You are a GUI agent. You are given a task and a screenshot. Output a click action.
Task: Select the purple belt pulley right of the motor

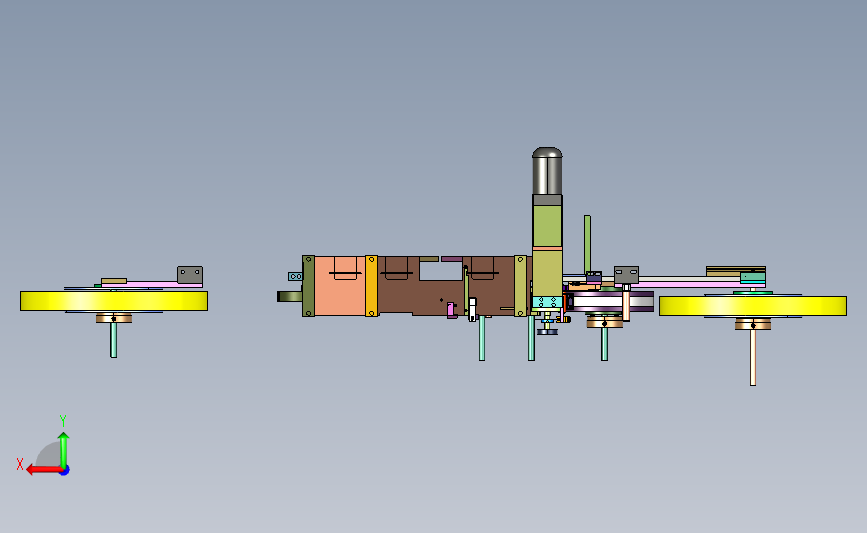tap(611, 302)
